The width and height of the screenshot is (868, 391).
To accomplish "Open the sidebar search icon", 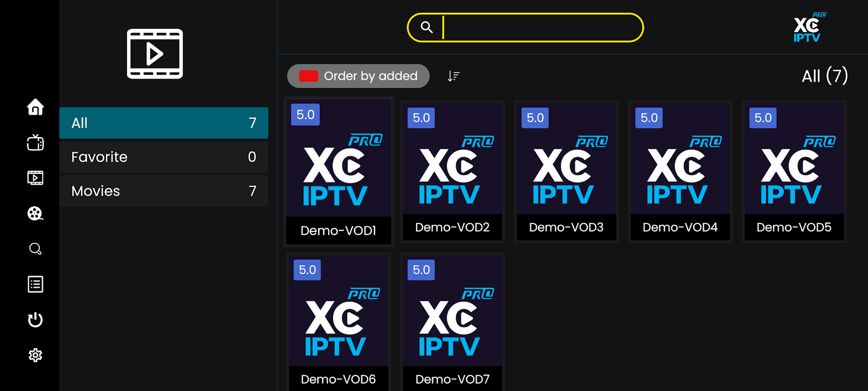I will point(35,249).
